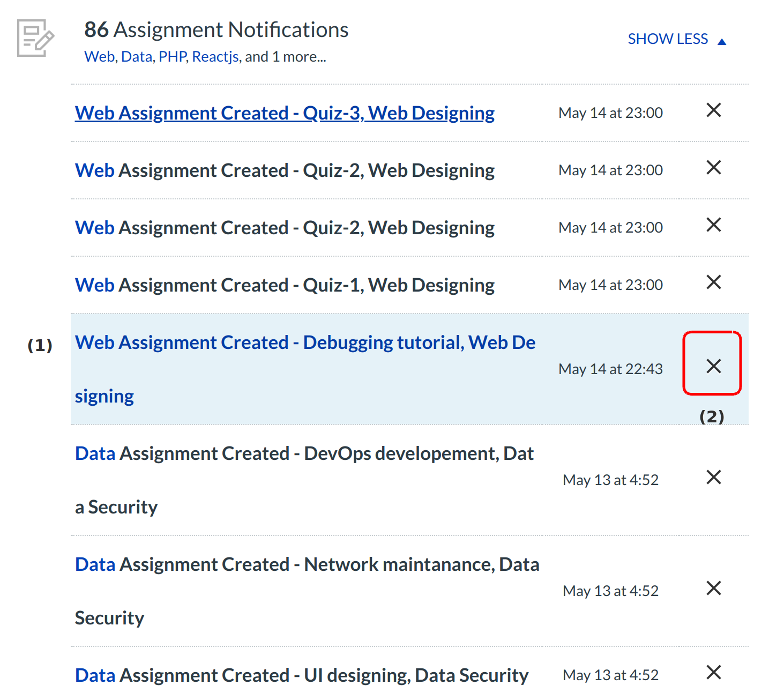The image size is (769, 700).
Task: Dismiss the Quiz-3 Web Designing notification
Action: coord(713,110)
